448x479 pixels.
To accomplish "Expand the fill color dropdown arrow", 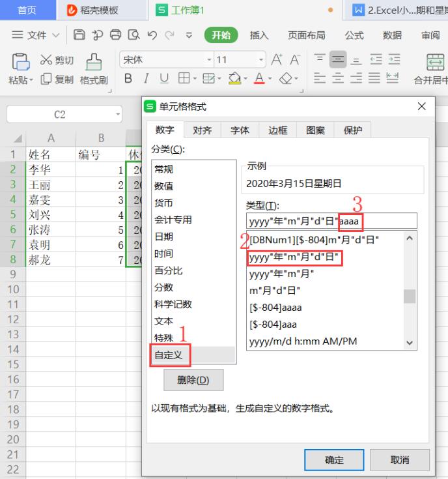I will pos(245,79).
